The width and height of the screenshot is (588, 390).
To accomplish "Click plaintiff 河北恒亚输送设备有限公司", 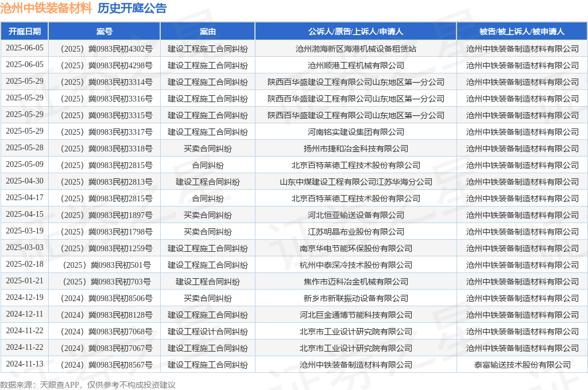I will pyautogui.click(x=356, y=215).
